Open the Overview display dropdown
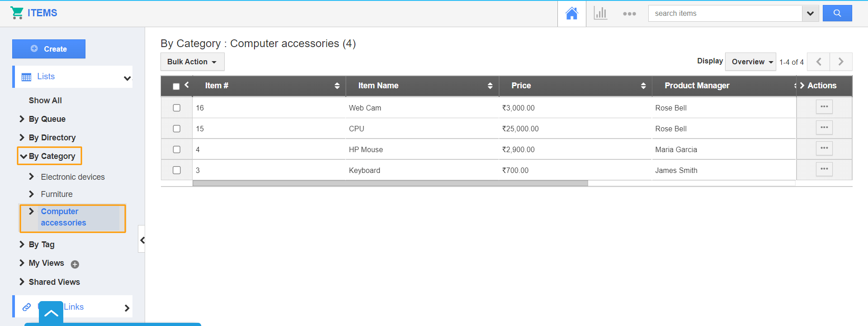This screenshot has width=868, height=326. (751, 62)
